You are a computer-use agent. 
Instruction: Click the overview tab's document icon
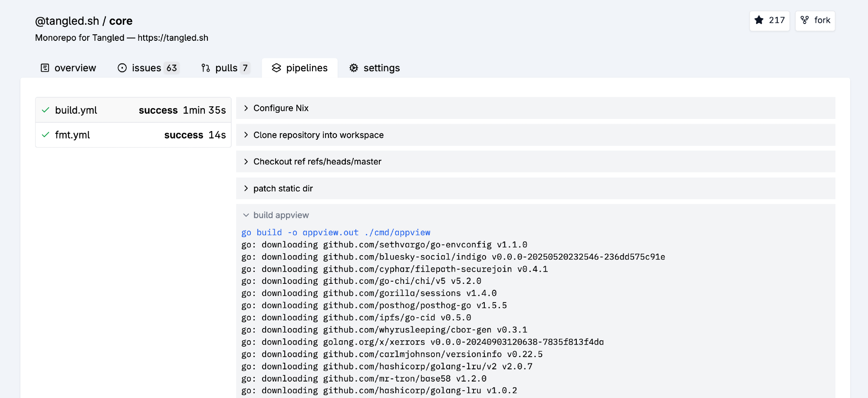(x=45, y=68)
